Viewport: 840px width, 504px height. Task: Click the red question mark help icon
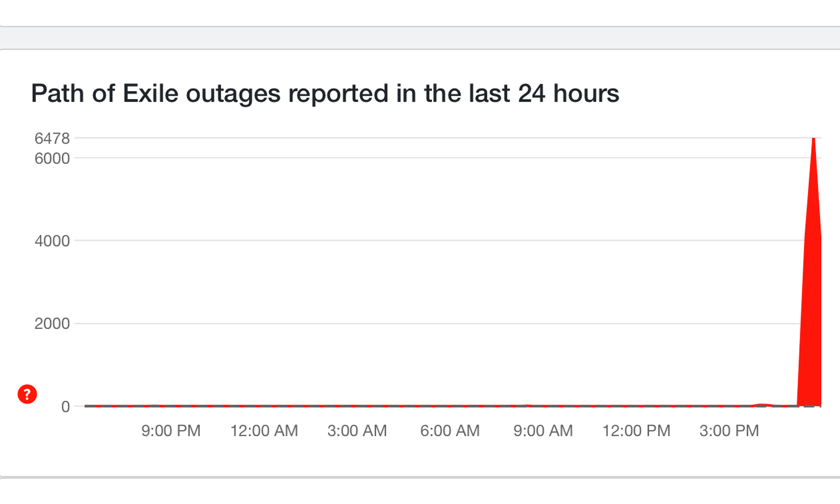coord(28,394)
